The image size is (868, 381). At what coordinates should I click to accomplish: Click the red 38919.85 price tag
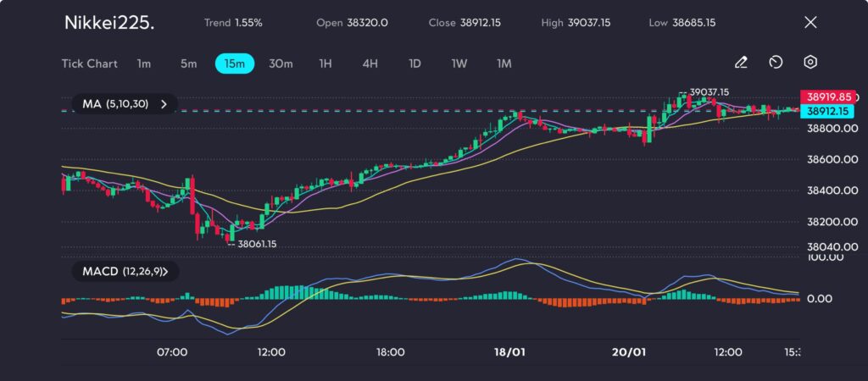(x=828, y=97)
